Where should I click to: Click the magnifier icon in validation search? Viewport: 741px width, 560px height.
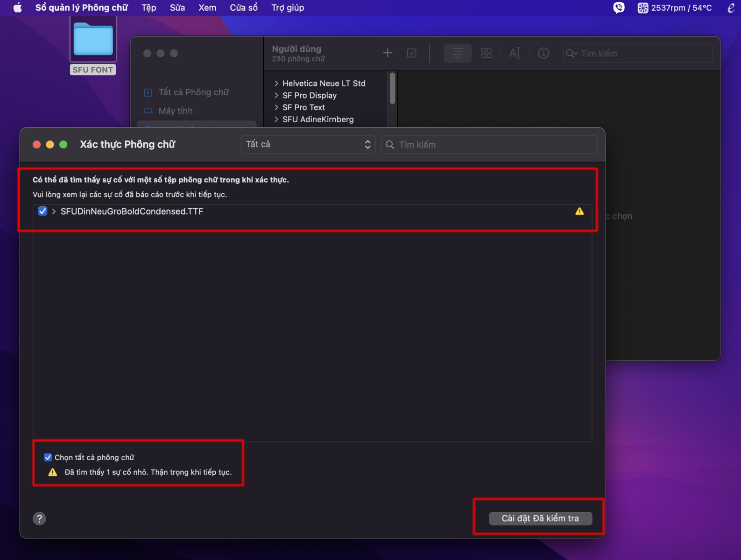[390, 145]
